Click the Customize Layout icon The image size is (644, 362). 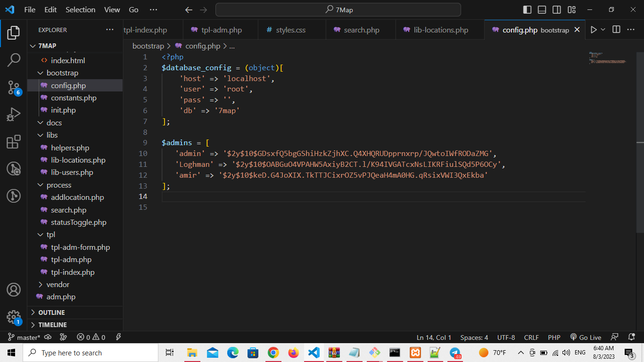click(572, 9)
